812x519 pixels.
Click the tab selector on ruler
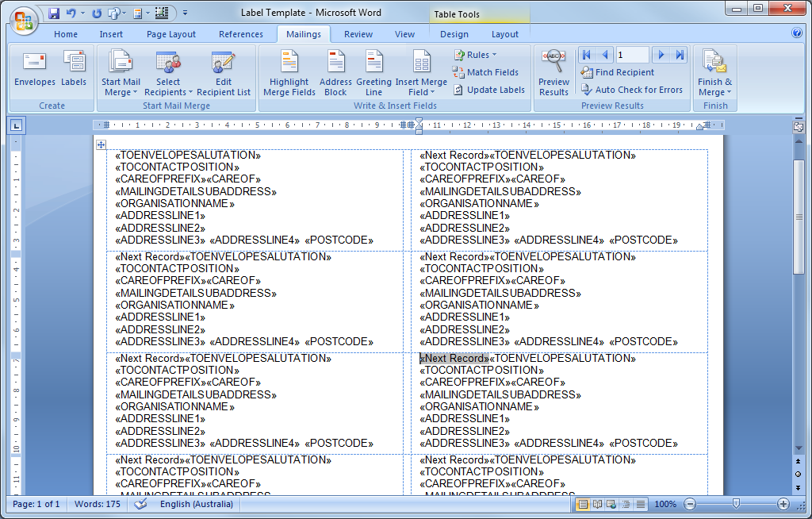[16, 125]
